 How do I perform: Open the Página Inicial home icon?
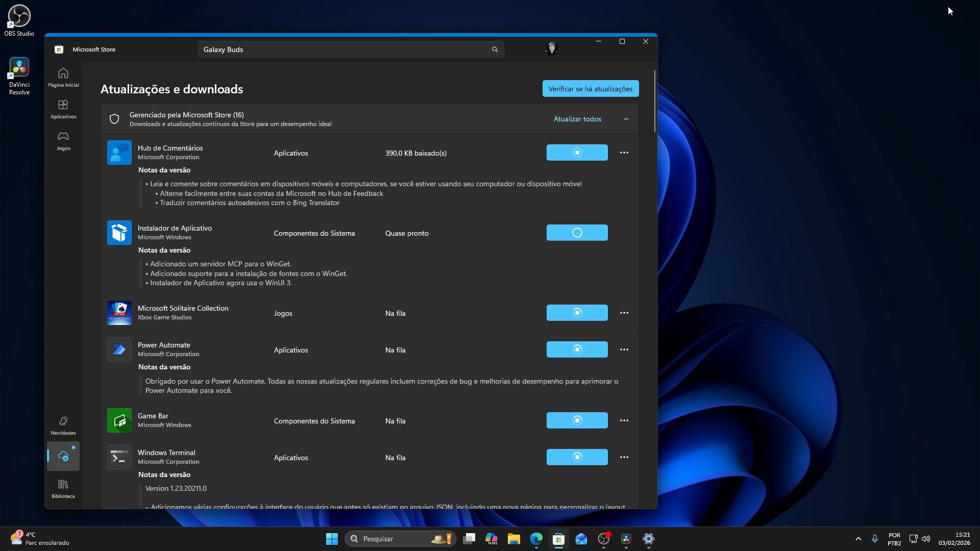pyautogui.click(x=63, y=78)
